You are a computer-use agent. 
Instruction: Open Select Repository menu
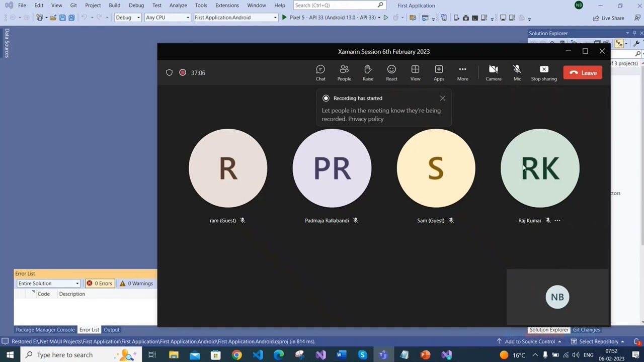click(x=598, y=341)
